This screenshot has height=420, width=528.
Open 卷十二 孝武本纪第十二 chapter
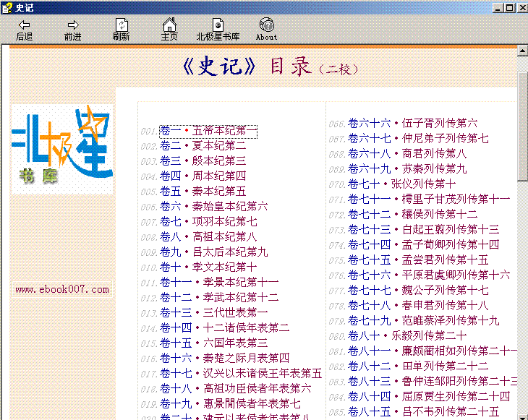[219, 297]
